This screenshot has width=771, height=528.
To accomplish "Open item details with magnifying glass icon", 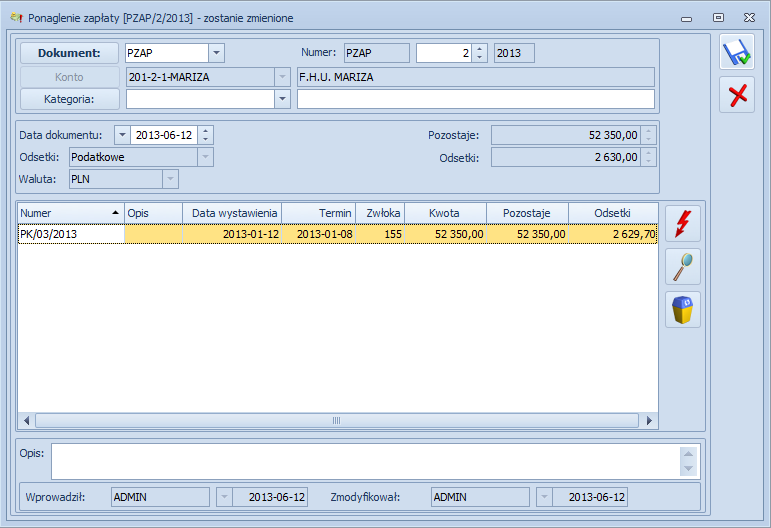I will [683, 267].
